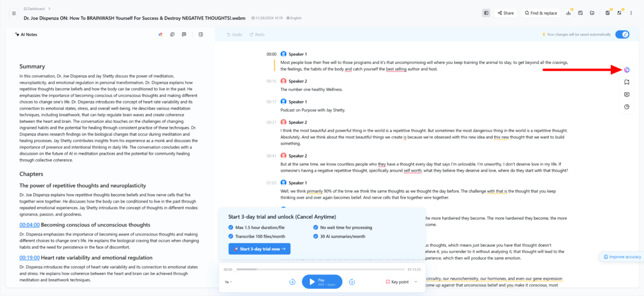Rewind 3 seconds
This screenshot has height=296, width=644.
point(292,282)
